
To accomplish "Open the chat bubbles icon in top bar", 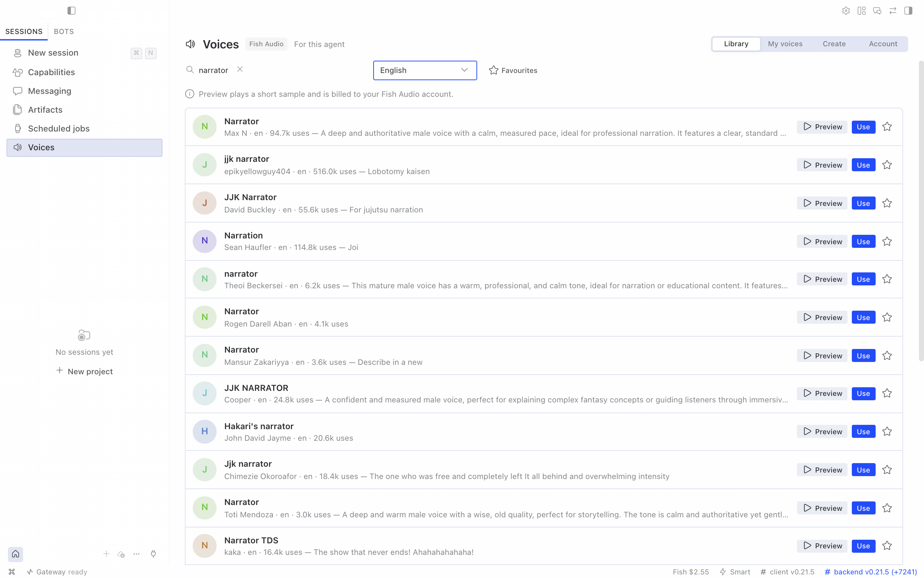I will coord(877,11).
